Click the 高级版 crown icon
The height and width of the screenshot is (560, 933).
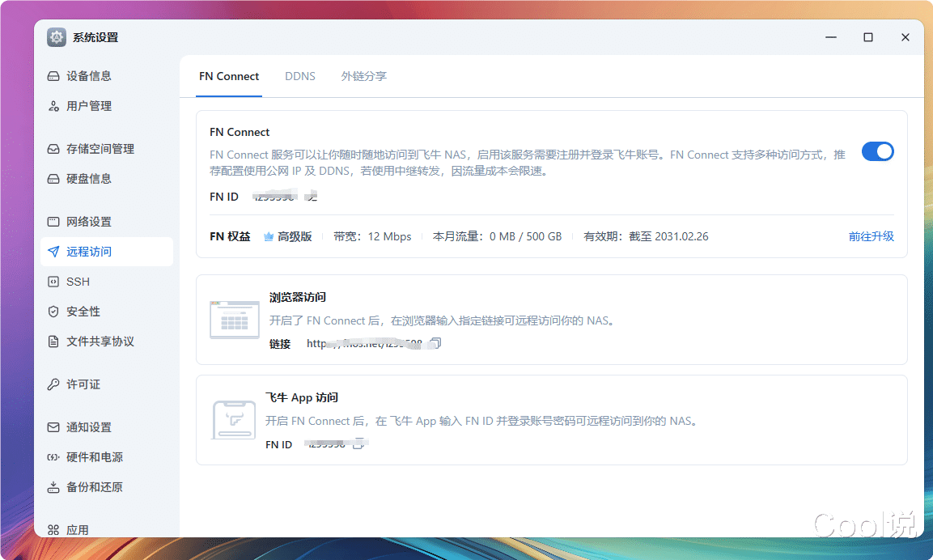[269, 237]
